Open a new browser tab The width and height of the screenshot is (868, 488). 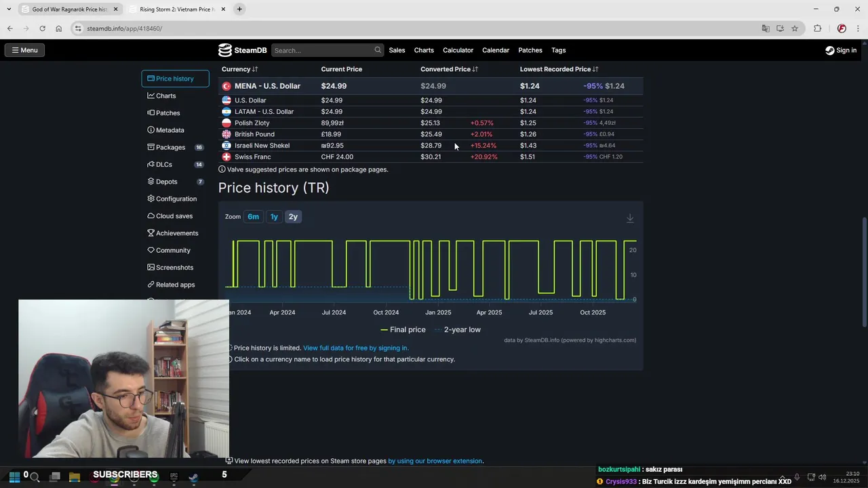coord(239,9)
